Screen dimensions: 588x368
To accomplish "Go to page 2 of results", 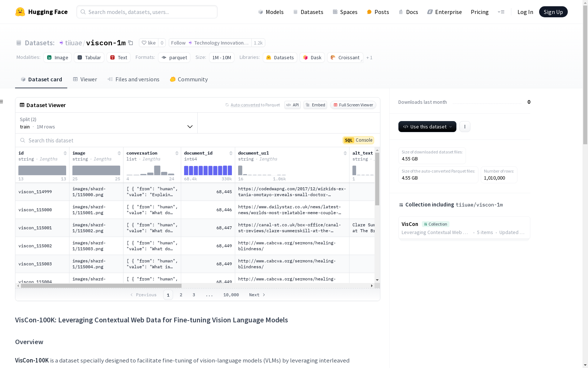I will point(181,295).
